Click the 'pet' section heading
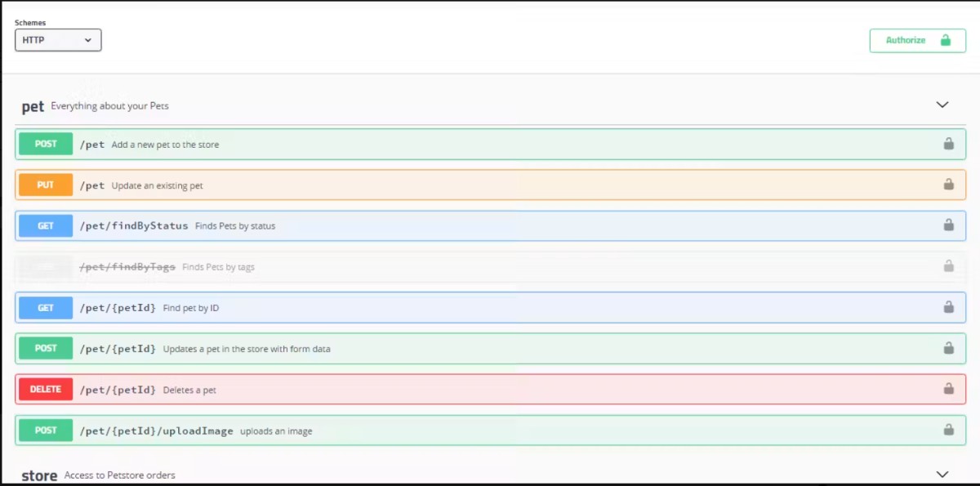This screenshot has height=486, width=980. pyautogui.click(x=33, y=106)
